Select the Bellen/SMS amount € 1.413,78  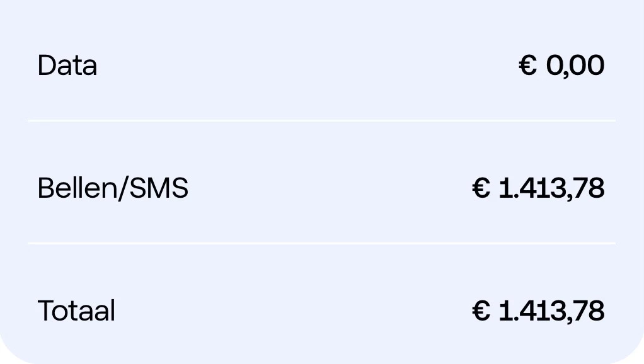pos(538,188)
